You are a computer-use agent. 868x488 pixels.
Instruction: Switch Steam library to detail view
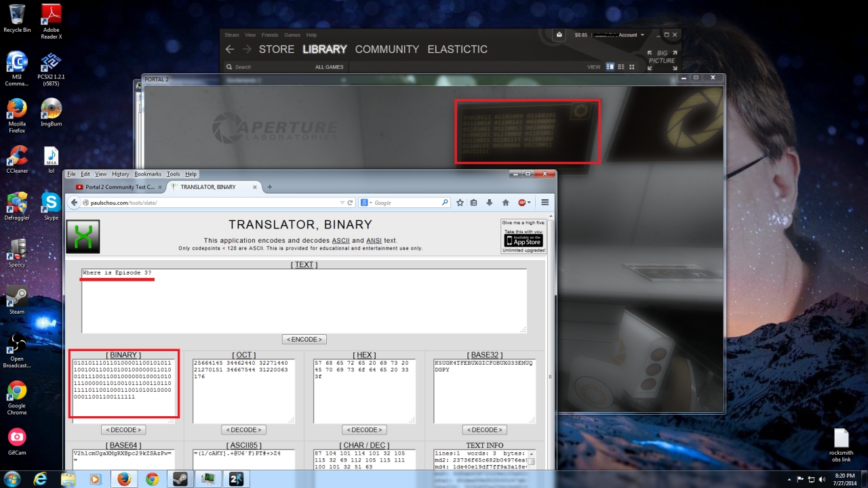(x=610, y=67)
